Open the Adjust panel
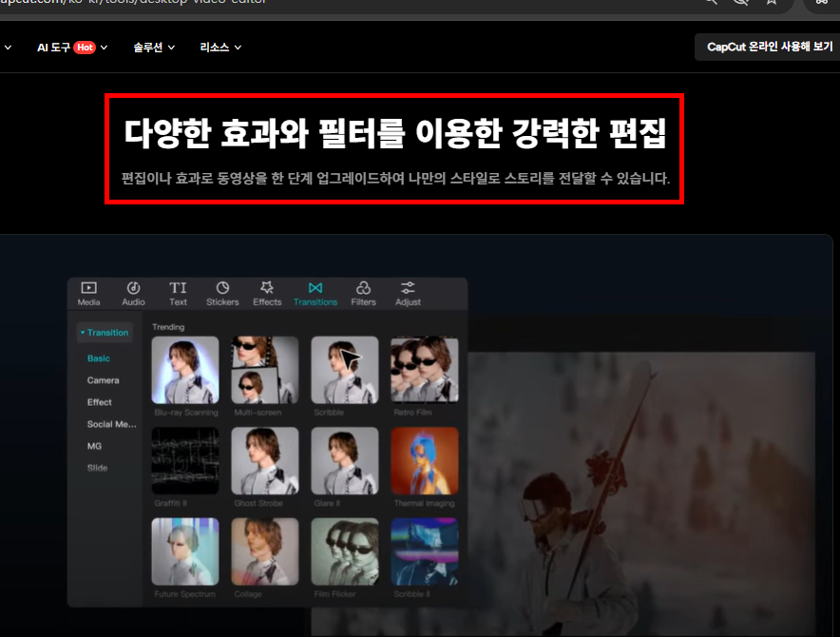840x637 pixels. (408, 294)
